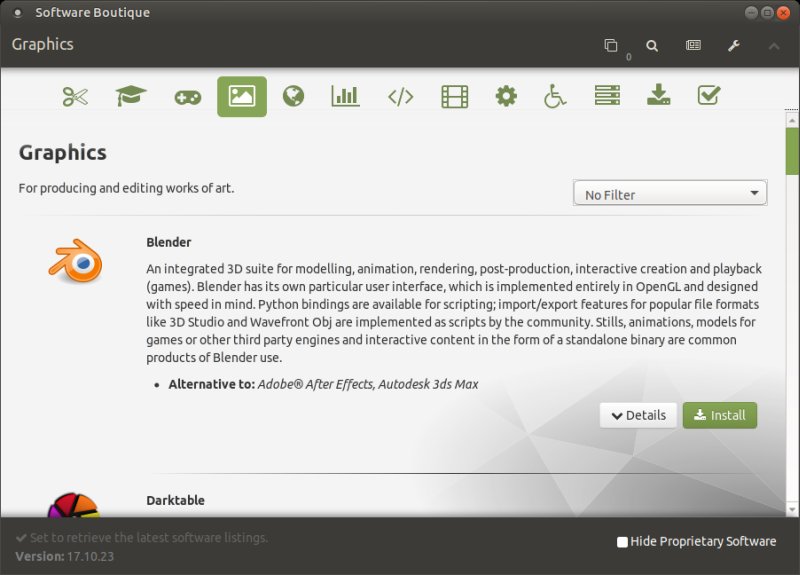Open the Games category gamepad icon
The width and height of the screenshot is (800, 575).
[x=188, y=97]
